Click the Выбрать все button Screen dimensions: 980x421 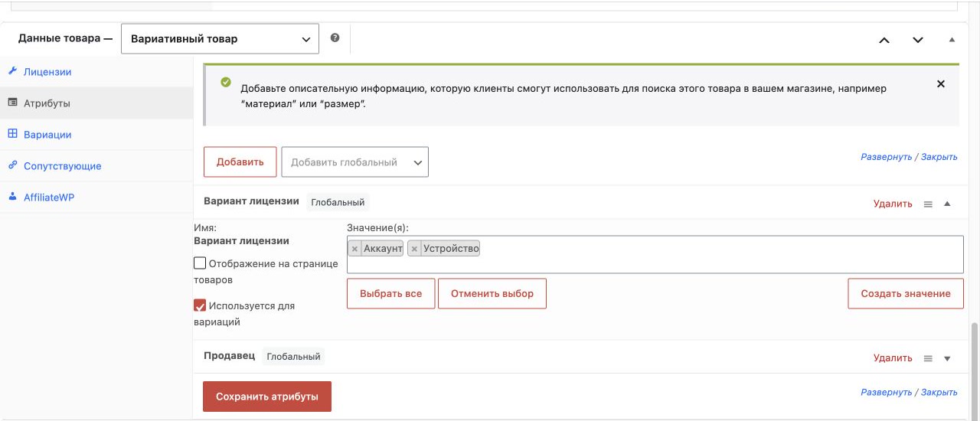pyautogui.click(x=390, y=293)
